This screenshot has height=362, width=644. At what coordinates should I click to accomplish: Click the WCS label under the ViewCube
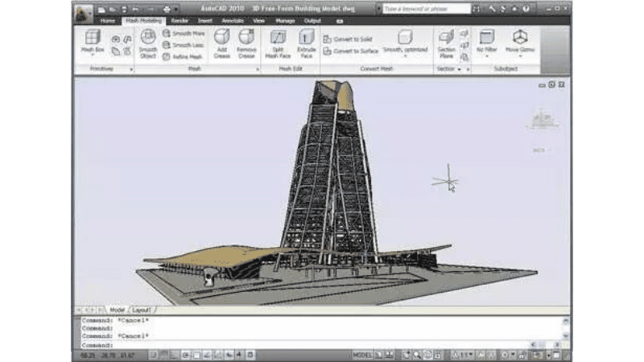(x=539, y=150)
